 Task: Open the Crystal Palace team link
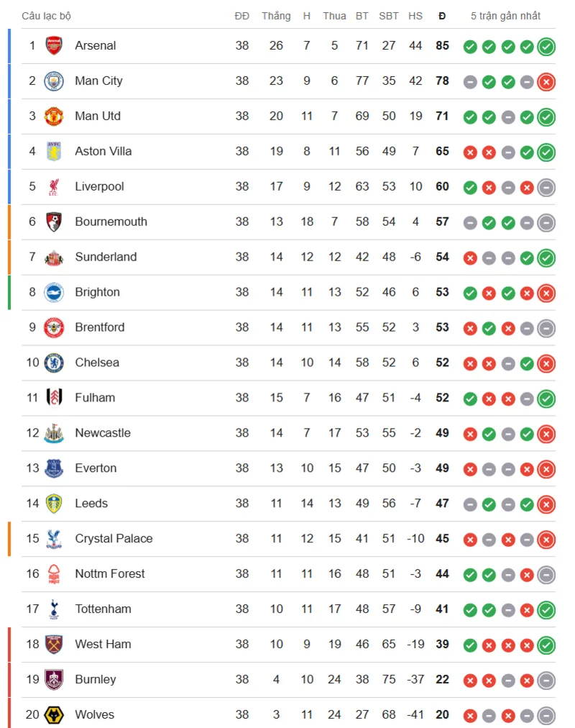point(114,539)
